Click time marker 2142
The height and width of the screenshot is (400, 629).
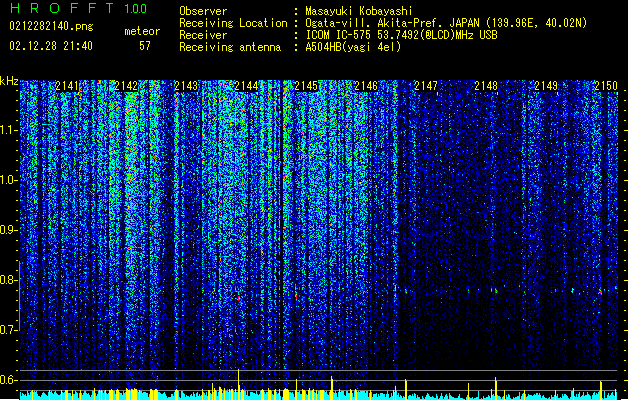pos(126,86)
